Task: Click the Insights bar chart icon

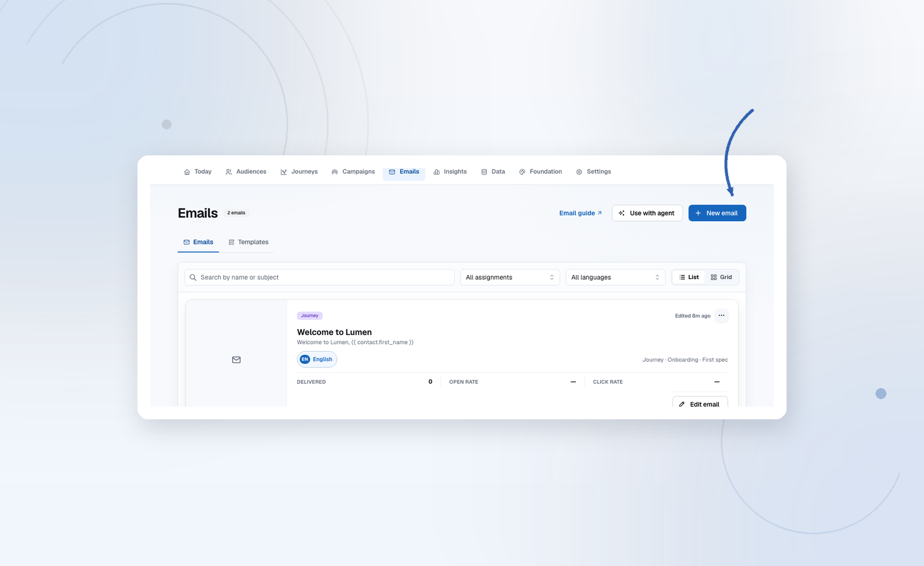Action: point(437,172)
